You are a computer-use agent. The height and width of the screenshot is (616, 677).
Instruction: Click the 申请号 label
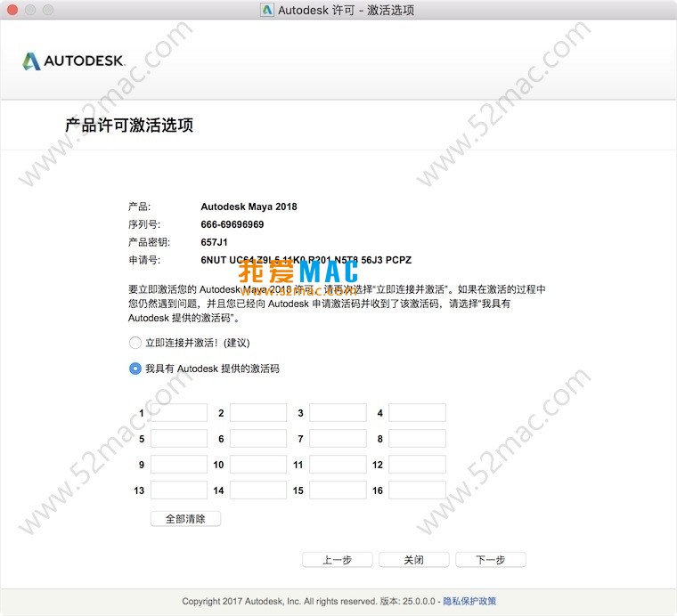pyautogui.click(x=144, y=260)
